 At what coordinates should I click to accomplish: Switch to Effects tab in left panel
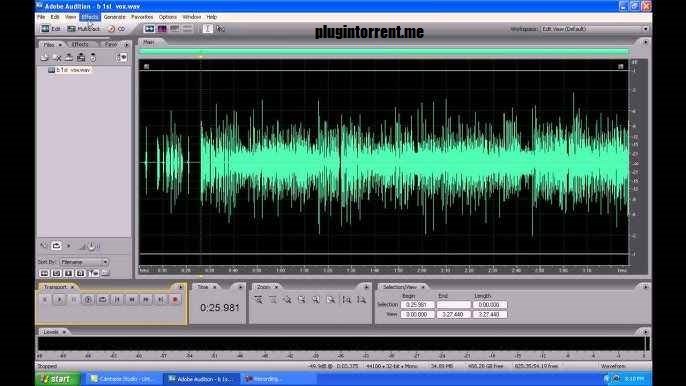(x=80, y=44)
